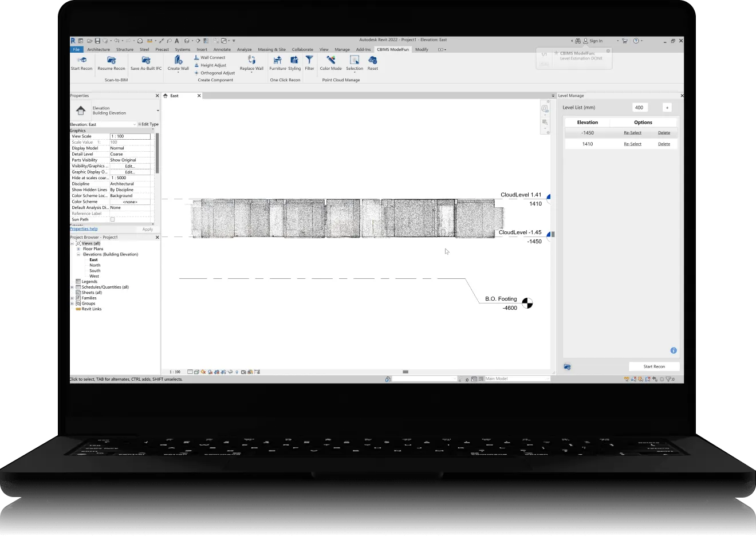Viewport: 756px width, 536px height.
Task: Click Resume Recon in the ribbon
Action: pyautogui.click(x=111, y=61)
